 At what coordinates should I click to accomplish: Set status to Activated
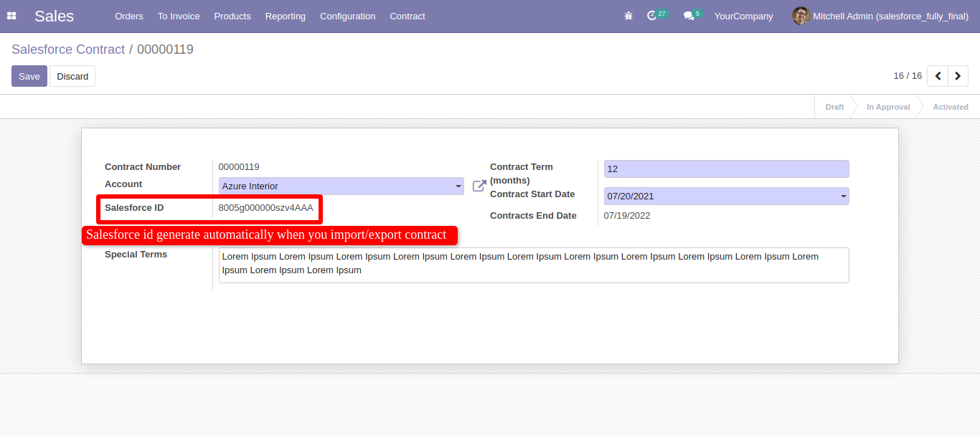(951, 107)
